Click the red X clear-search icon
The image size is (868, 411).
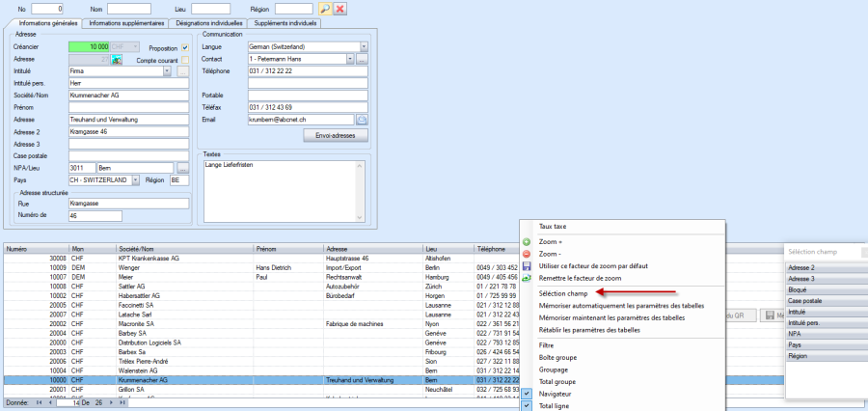[340, 9]
